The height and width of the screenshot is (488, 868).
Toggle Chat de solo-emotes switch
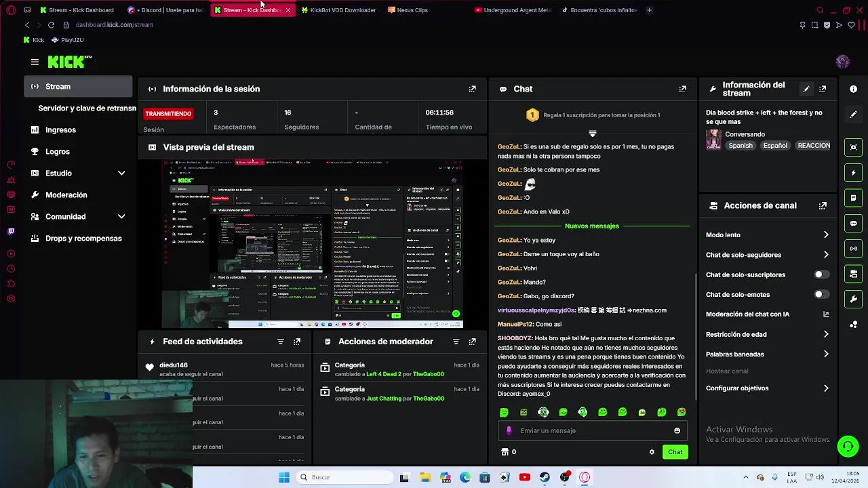(821, 294)
